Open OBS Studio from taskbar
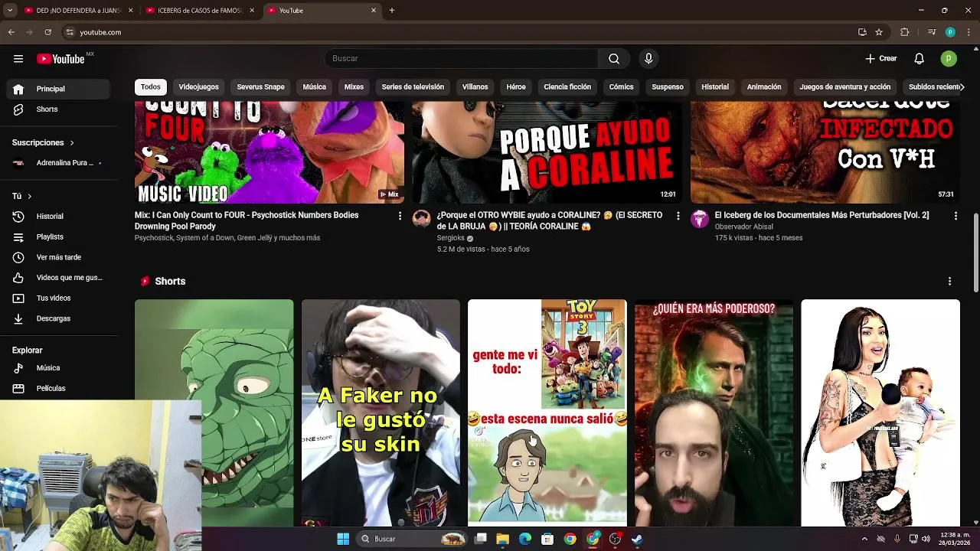Screen dimensions: 980x551 tap(615, 539)
